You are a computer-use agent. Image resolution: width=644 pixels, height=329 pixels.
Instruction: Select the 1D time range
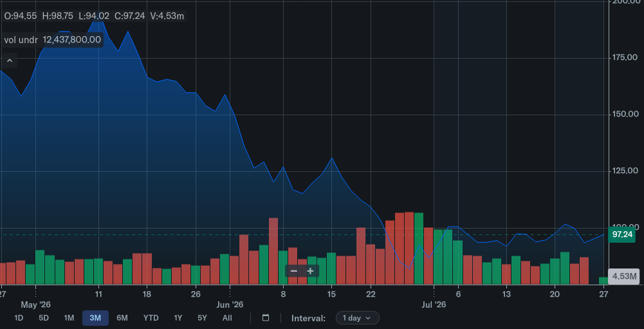19,318
